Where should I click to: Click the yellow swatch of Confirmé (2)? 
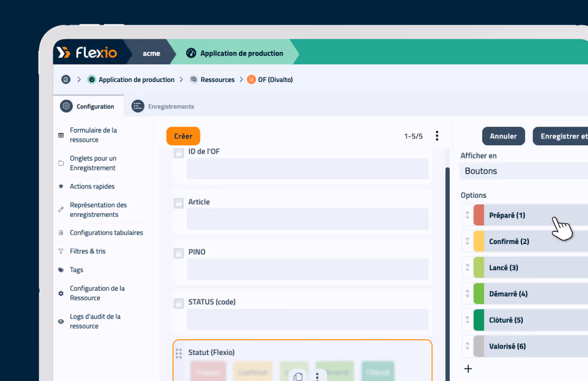[x=479, y=242]
